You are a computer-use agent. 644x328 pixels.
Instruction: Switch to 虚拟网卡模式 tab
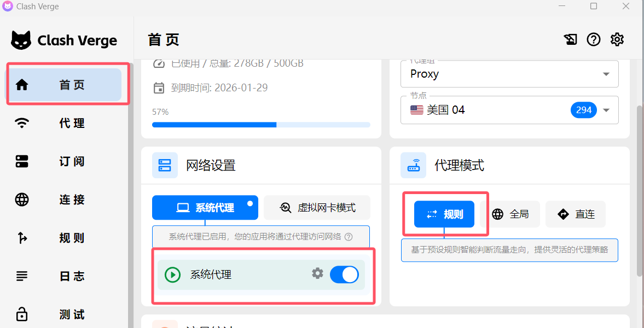coord(317,208)
